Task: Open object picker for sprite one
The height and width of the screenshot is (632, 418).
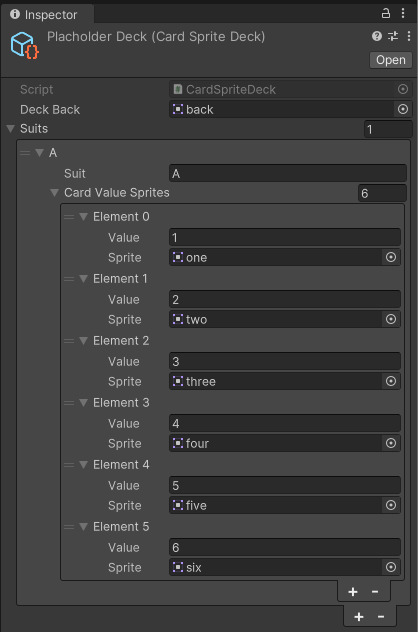Action: [x=391, y=257]
